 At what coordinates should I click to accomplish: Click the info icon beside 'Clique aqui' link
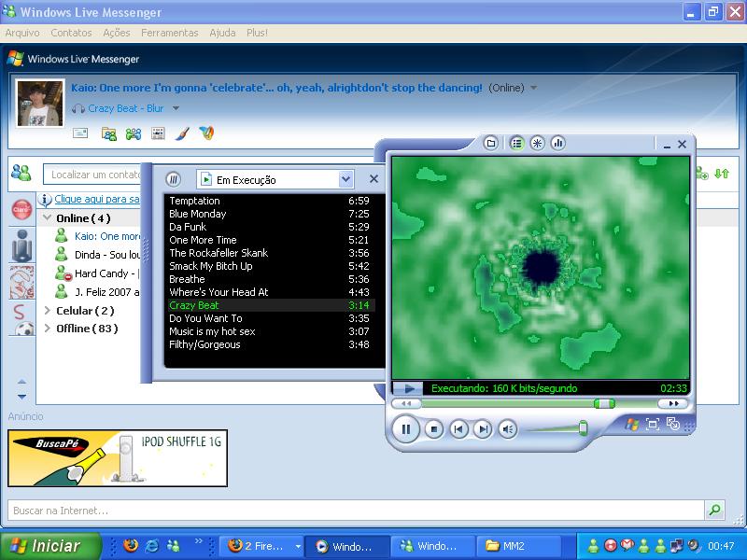[x=45, y=200]
